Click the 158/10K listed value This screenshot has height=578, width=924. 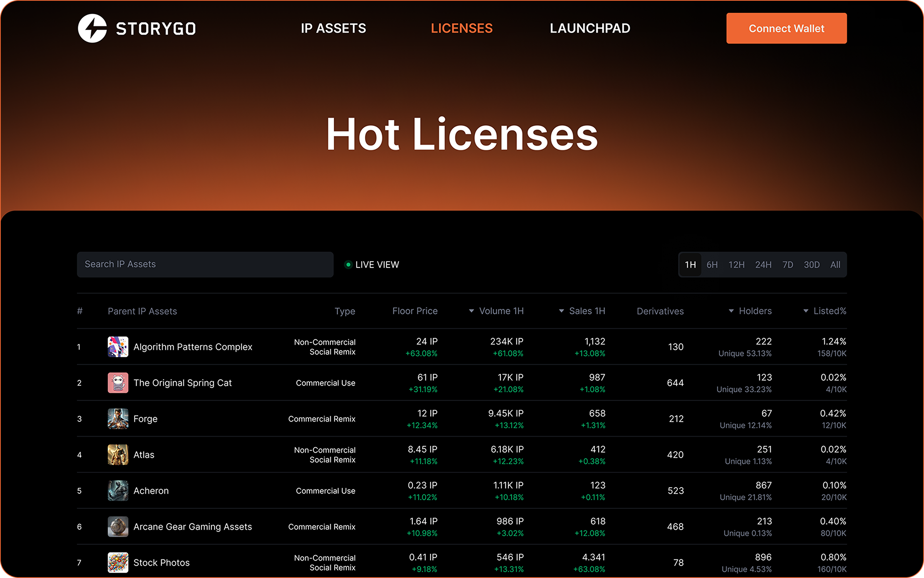click(832, 353)
